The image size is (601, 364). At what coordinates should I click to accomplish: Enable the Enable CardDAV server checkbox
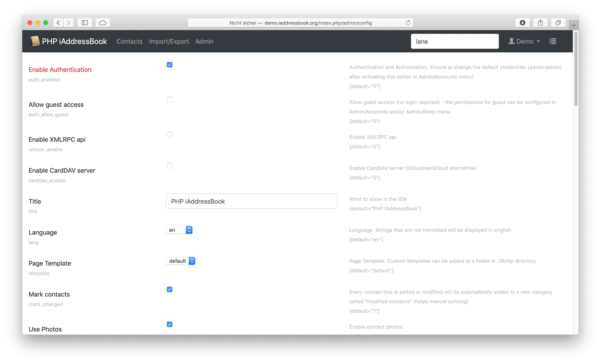pos(169,166)
